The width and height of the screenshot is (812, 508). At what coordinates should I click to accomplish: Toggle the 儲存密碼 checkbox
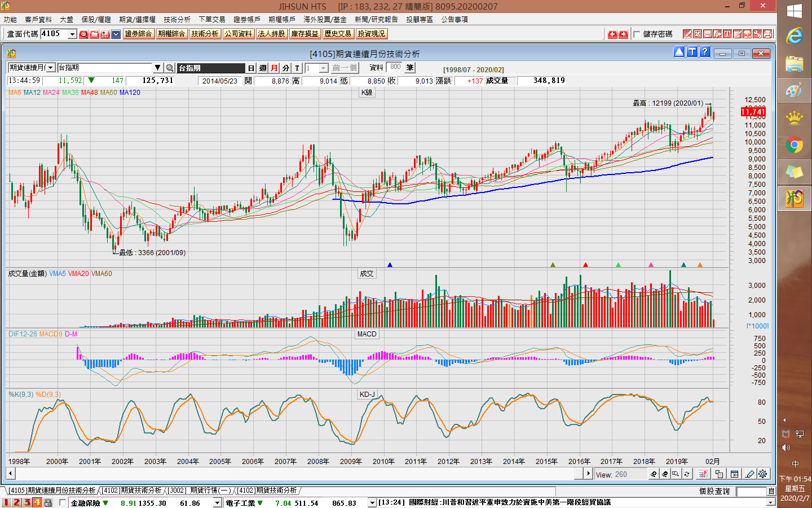(x=637, y=34)
